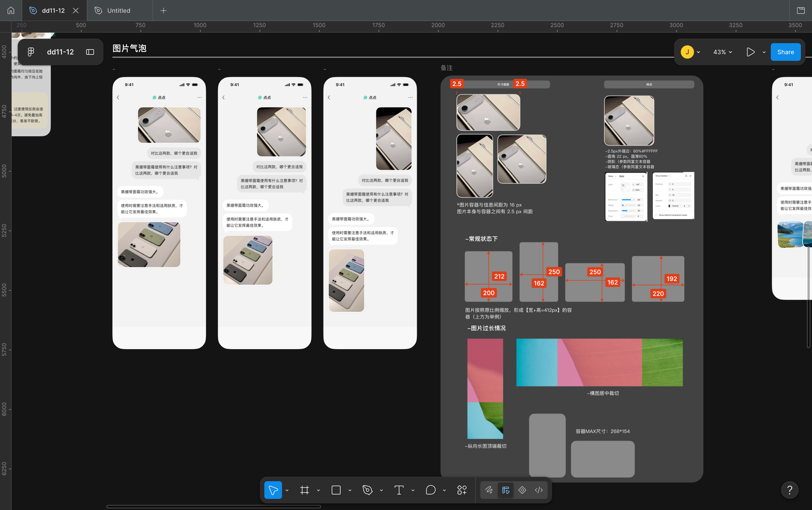Click the horizontal canvas scrollbar
The image size is (812, 510).
point(214,506)
